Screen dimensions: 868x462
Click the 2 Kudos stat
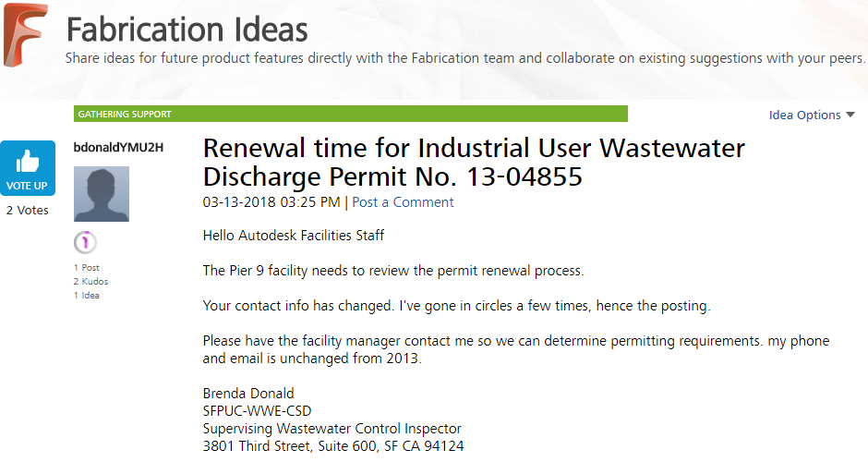point(90,282)
